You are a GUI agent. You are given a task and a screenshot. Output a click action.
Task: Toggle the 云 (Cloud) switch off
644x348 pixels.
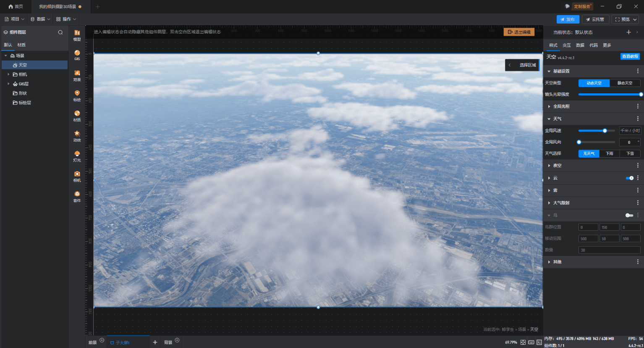(x=629, y=178)
